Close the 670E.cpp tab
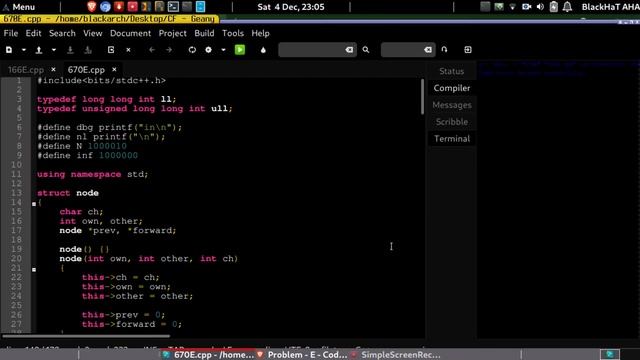 pos(114,70)
